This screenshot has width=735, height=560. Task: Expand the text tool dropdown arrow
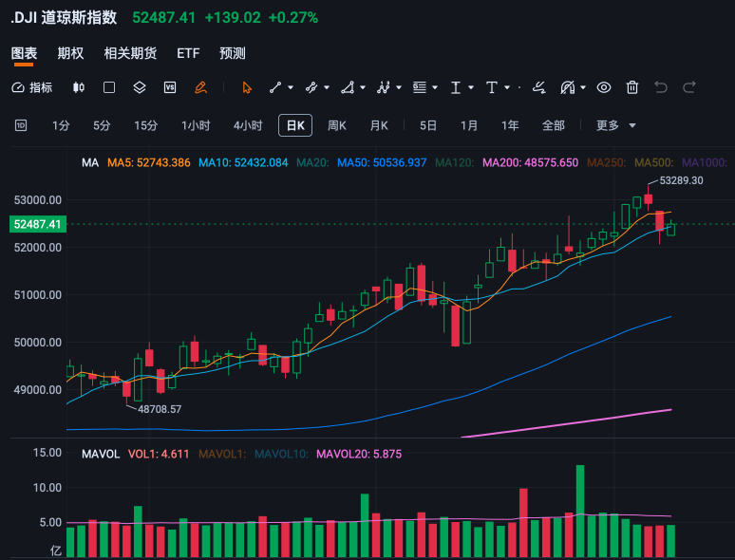pyautogui.click(x=507, y=87)
